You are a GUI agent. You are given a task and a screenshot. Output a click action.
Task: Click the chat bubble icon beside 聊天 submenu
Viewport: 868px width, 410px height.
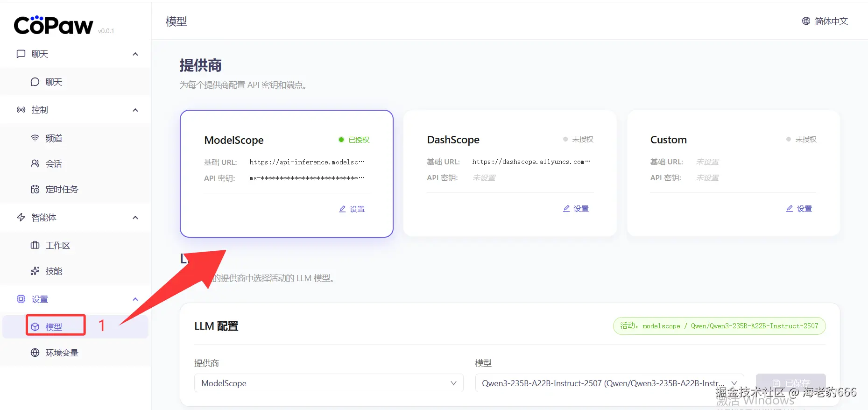pos(35,82)
